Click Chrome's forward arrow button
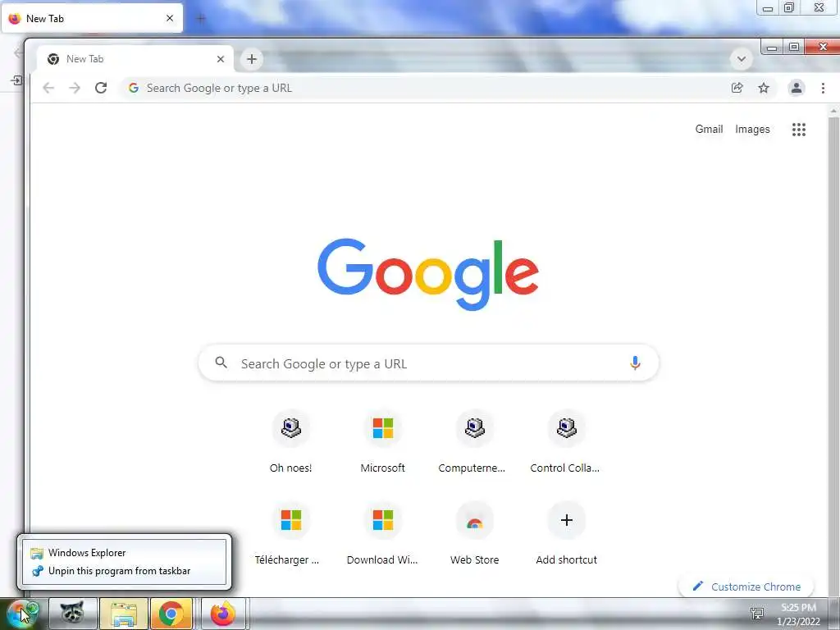This screenshot has width=840, height=630. [x=75, y=88]
